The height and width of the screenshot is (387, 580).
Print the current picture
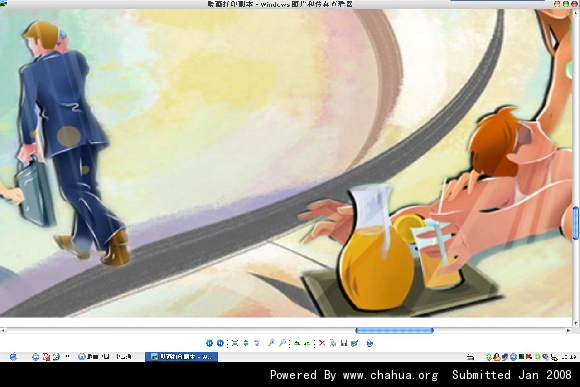pyautogui.click(x=333, y=343)
